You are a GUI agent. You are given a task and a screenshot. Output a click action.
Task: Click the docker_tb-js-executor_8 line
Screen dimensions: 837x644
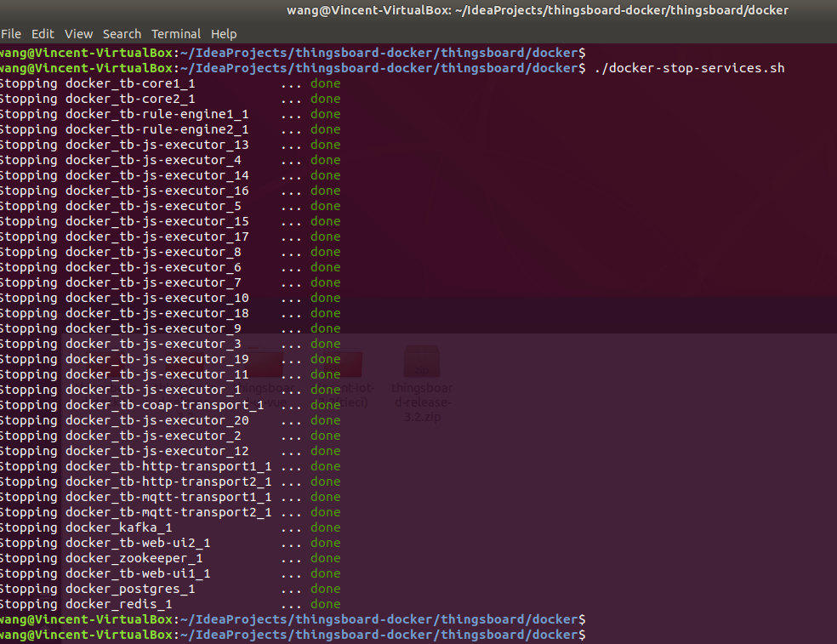click(x=170, y=252)
